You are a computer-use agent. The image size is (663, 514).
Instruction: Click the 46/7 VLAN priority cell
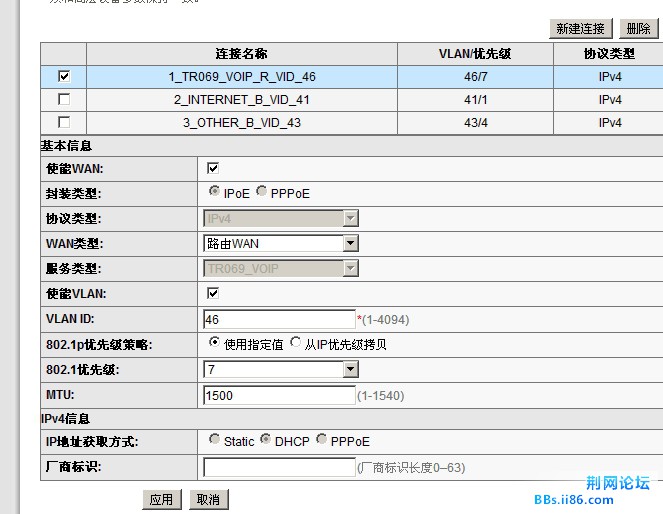[476, 77]
